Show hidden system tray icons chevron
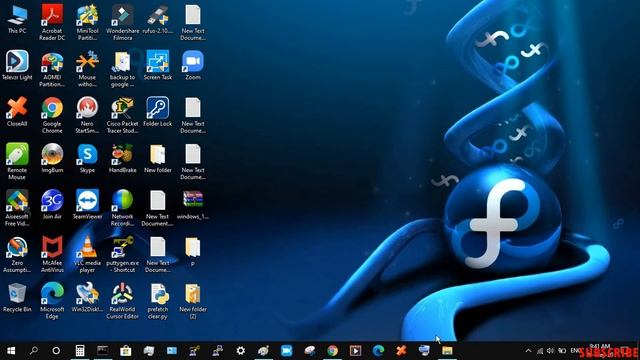Image resolution: width=640 pixels, height=360 pixels. coord(528,351)
